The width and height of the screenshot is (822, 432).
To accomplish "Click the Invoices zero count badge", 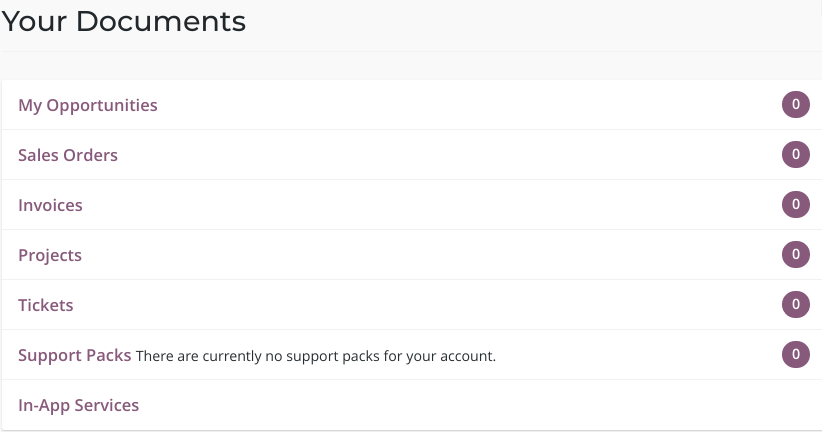I will coord(795,205).
